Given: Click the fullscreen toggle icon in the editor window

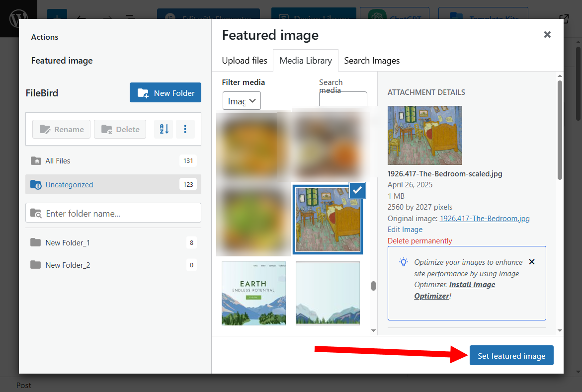Looking at the screenshot, I should [x=564, y=18].
